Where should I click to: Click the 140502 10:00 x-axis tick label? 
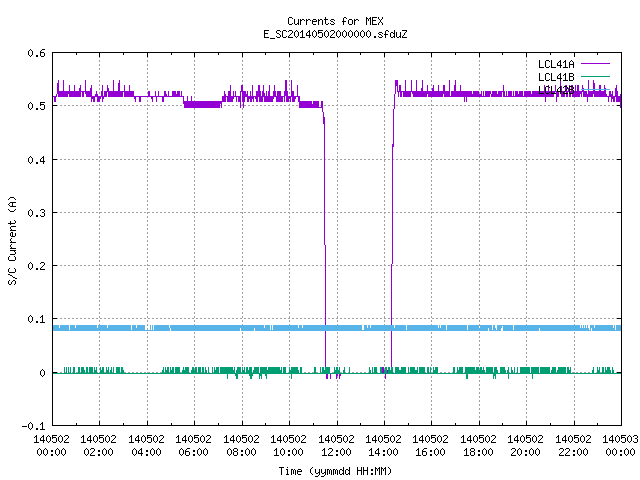[x=288, y=445]
